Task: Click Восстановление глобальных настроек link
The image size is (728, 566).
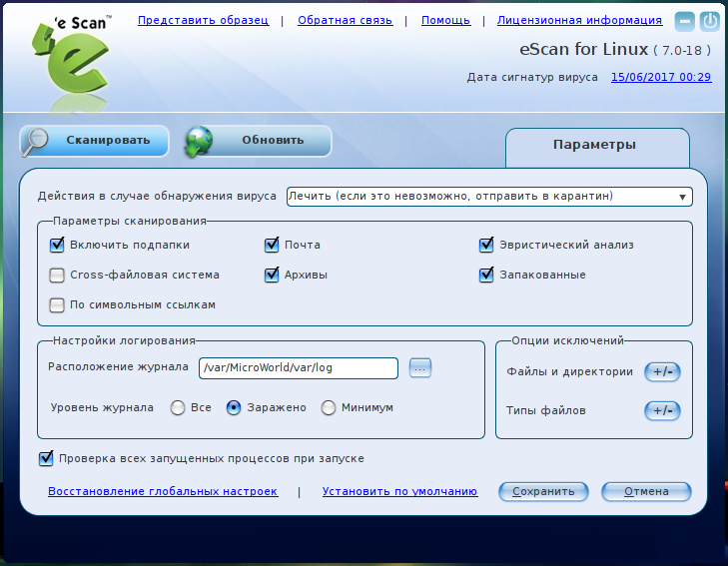Action: click(x=163, y=491)
